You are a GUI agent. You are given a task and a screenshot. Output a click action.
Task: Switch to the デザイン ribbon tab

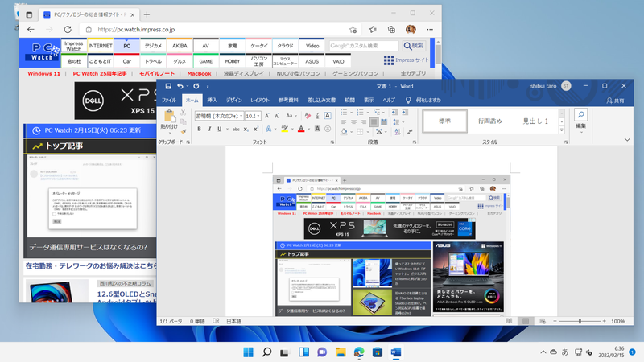[233, 100]
